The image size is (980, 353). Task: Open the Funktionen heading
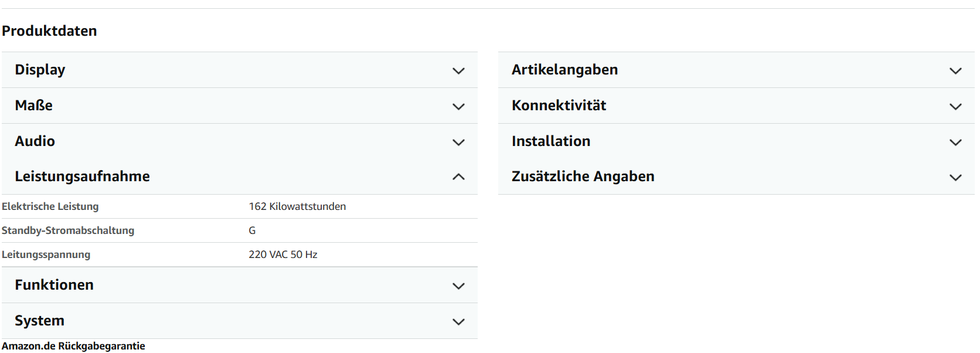(55, 285)
